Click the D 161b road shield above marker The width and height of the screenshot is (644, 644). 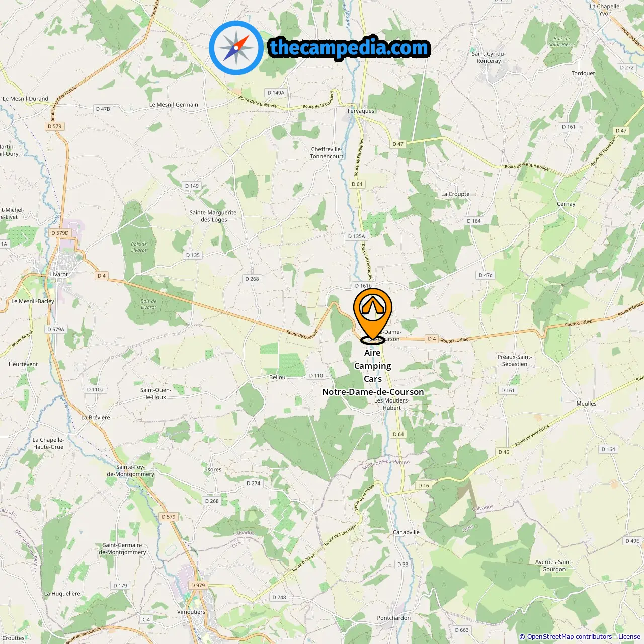[363, 286]
